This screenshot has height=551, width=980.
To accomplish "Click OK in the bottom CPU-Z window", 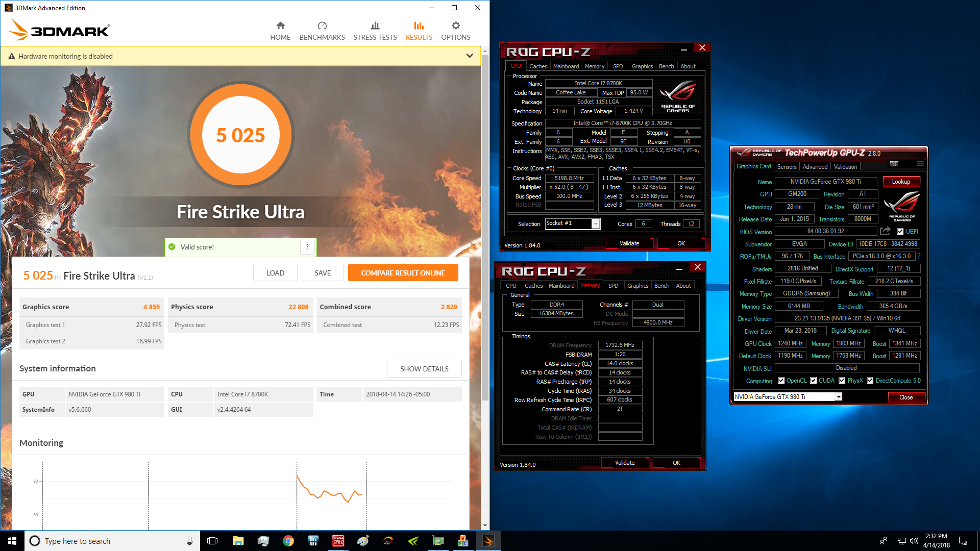I will (676, 463).
